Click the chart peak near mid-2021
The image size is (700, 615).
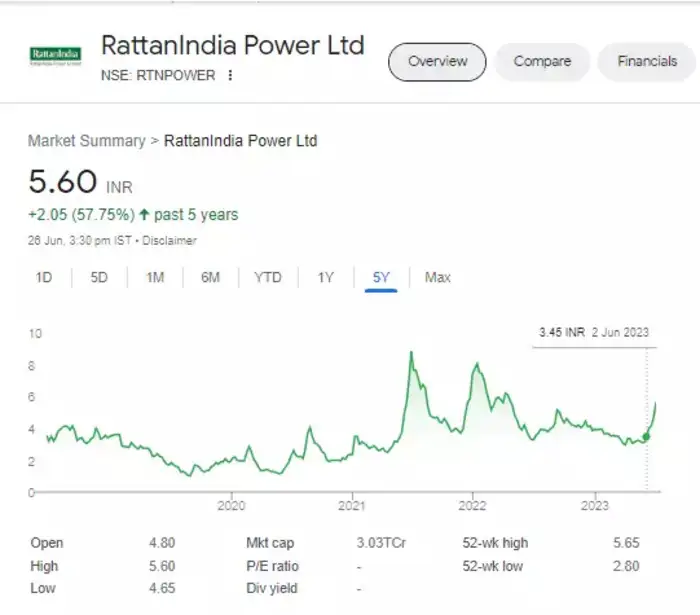point(411,353)
